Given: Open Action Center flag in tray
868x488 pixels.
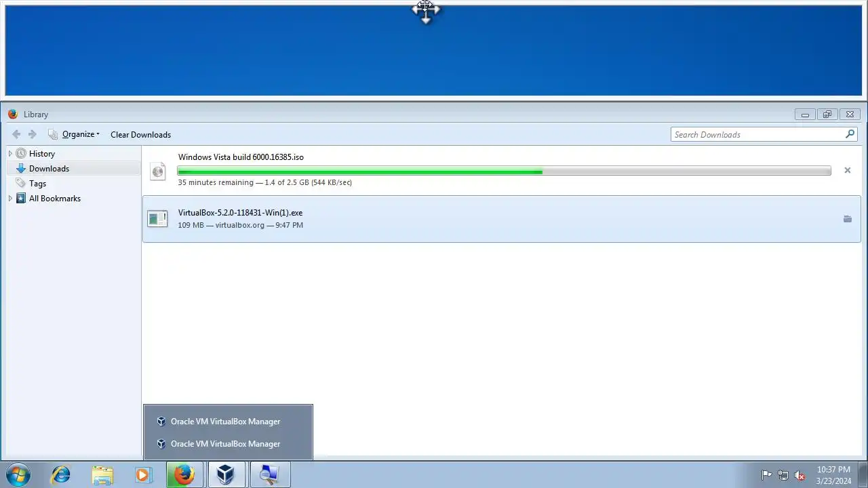Looking at the screenshot, I should [x=766, y=475].
